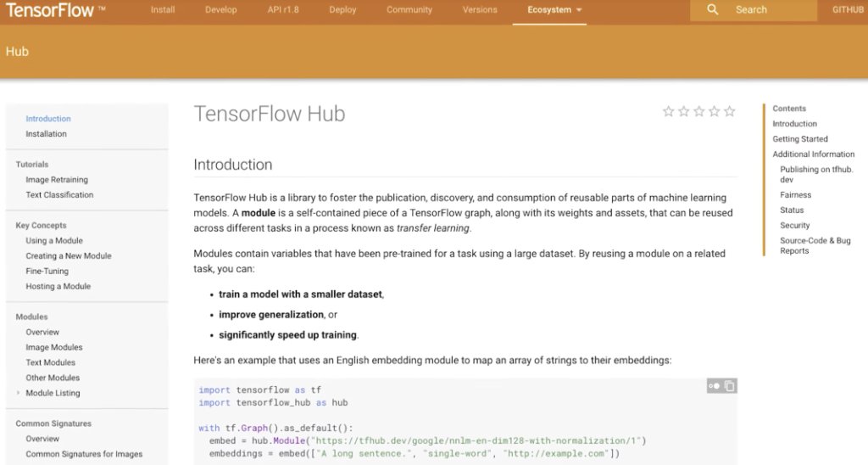Jump to Introduction in Contents
Viewport: 868px width, 465px height.
[x=794, y=124]
